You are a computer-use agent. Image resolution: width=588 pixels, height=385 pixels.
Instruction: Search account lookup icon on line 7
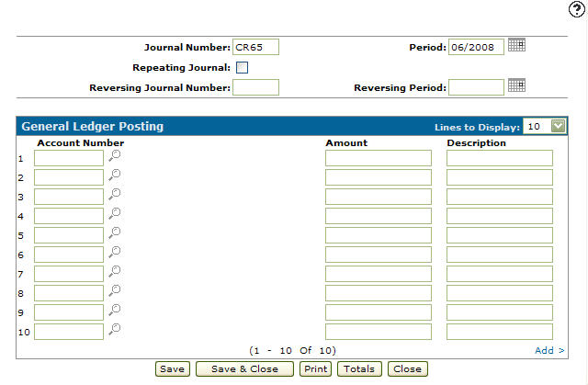coord(114,271)
